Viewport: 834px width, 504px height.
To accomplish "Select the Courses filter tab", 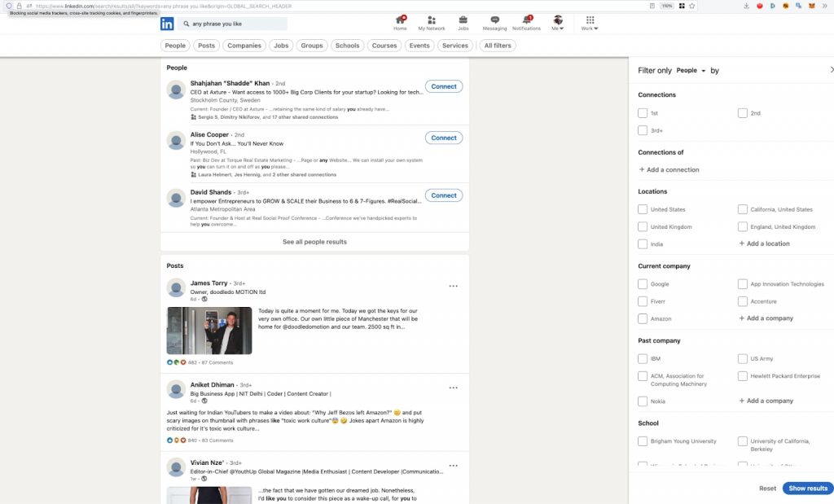I will [x=384, y=46].
